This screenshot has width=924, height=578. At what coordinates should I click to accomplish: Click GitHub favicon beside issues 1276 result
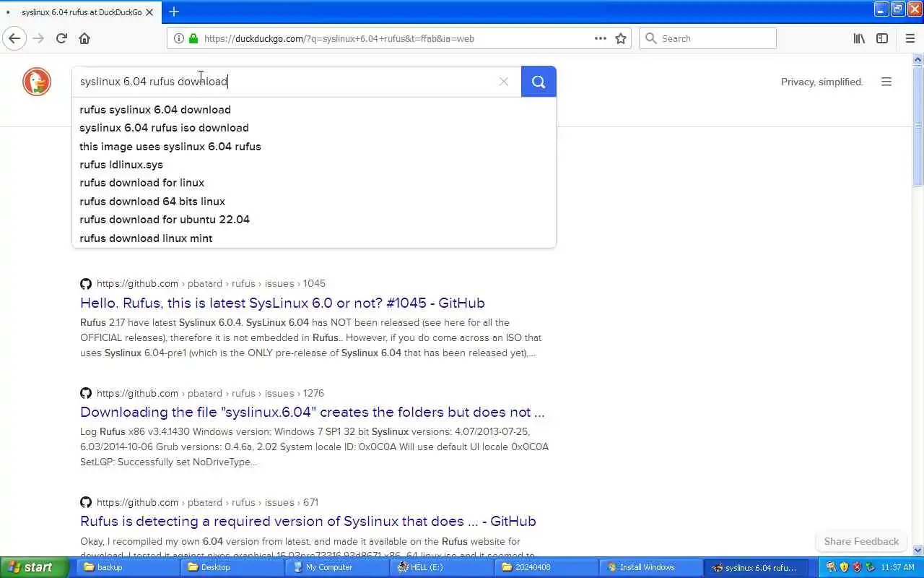[86, 393]
